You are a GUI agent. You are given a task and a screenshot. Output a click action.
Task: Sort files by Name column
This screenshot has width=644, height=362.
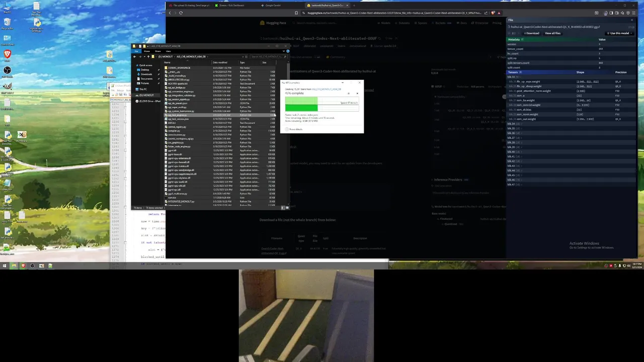click(x=189, y=62)
